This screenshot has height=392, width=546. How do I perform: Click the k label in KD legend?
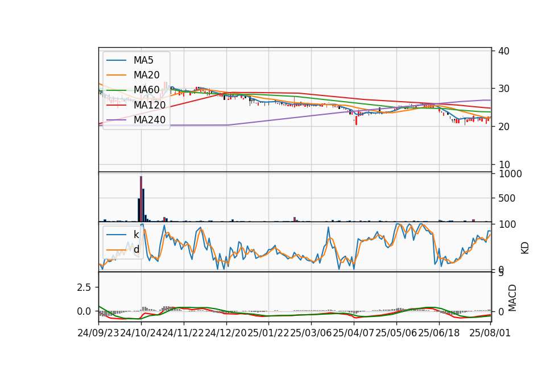coord(136,235)
